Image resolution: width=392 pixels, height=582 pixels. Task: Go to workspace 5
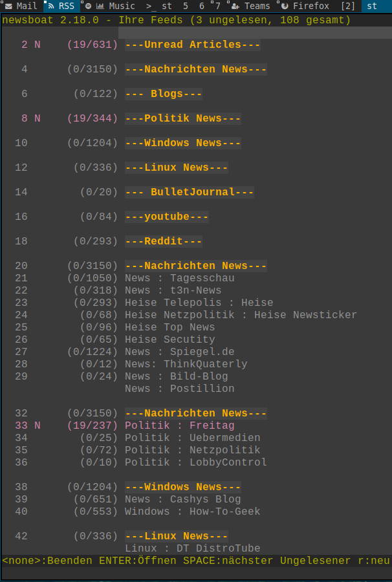tap(186, 6)
